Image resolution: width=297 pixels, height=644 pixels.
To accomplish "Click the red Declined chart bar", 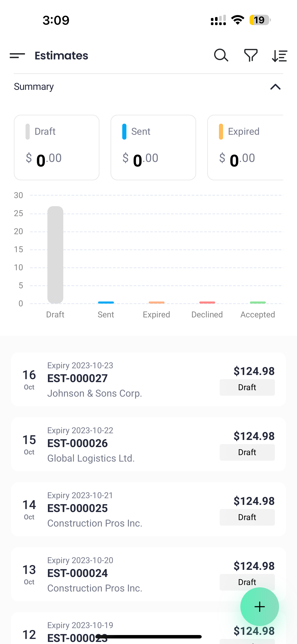I will click(x=207, y=302).
